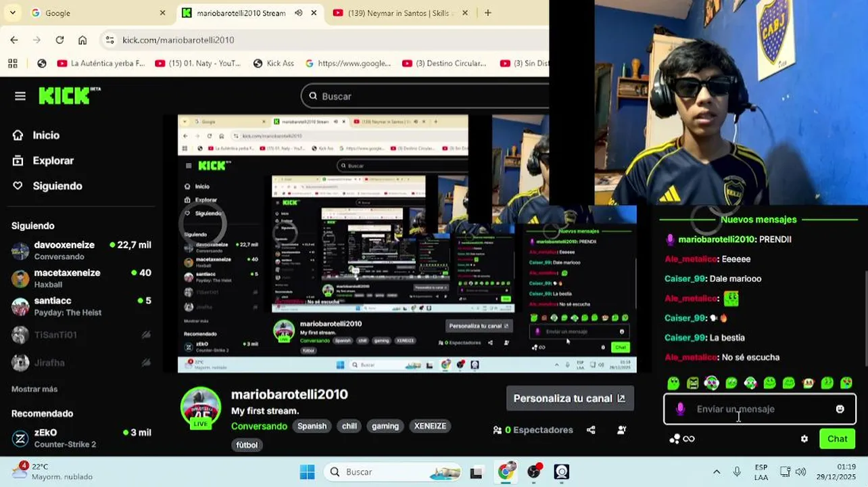Click the site information icon in address bar

[x=110, y=40]
